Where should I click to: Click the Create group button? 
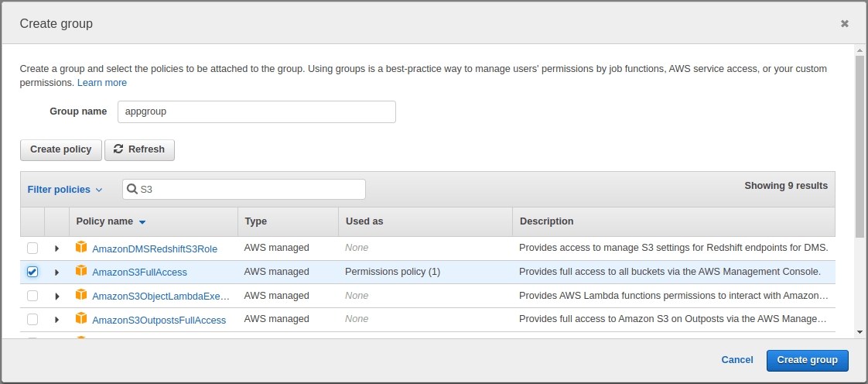click(x=807, y=360)
